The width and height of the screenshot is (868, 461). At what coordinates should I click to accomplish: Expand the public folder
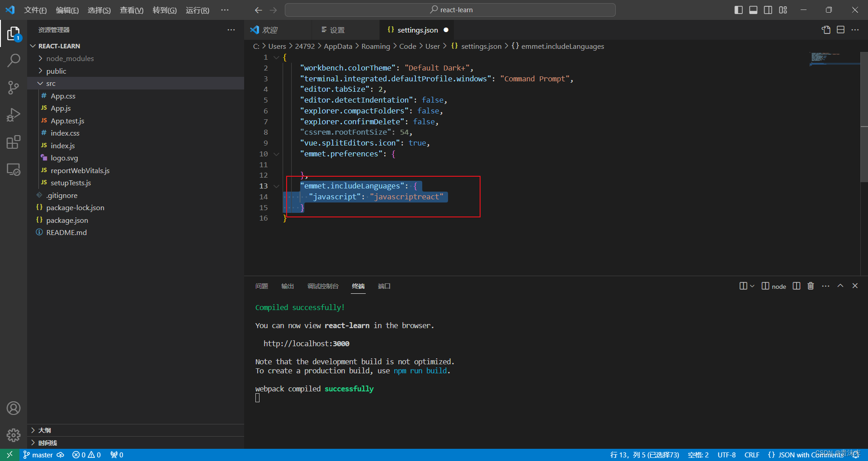[136, 71]
